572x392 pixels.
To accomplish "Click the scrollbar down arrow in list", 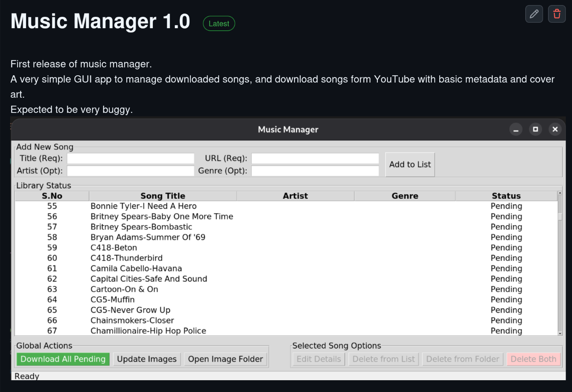I will tap(560, 333).
